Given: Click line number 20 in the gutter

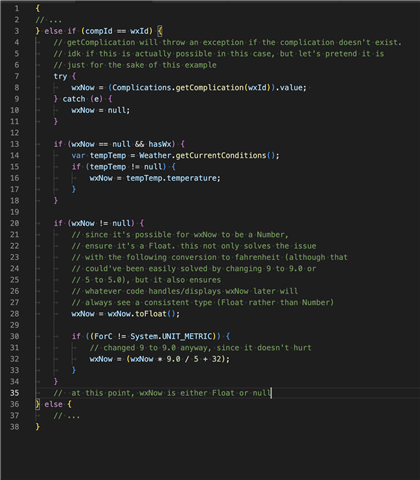Looking at the screenshot, I should point(14,223).
